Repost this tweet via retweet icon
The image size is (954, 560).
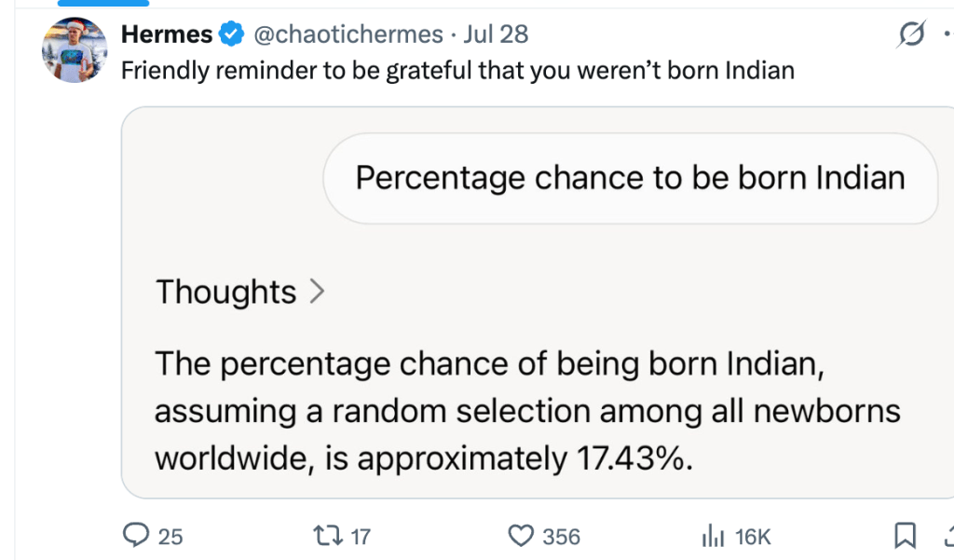(328, 536)
